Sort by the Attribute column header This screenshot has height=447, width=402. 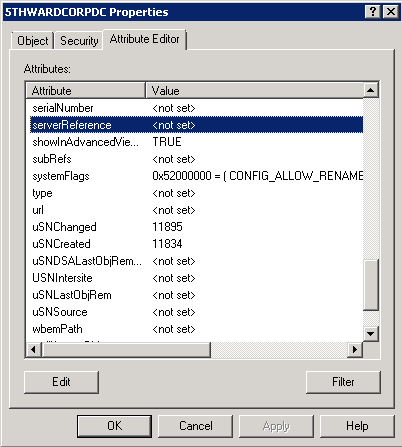pos(86,90)
